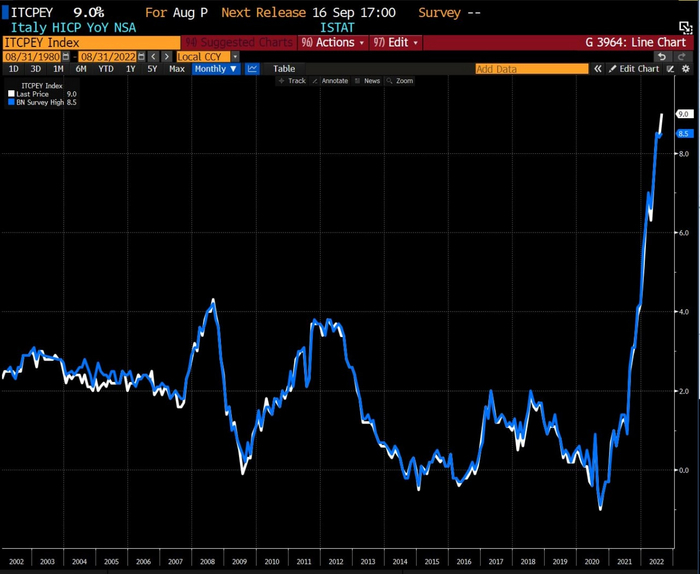This screenshot has height=574, width=700.
Task: Select the 1D range tab
Action: [x=14, y=69]
